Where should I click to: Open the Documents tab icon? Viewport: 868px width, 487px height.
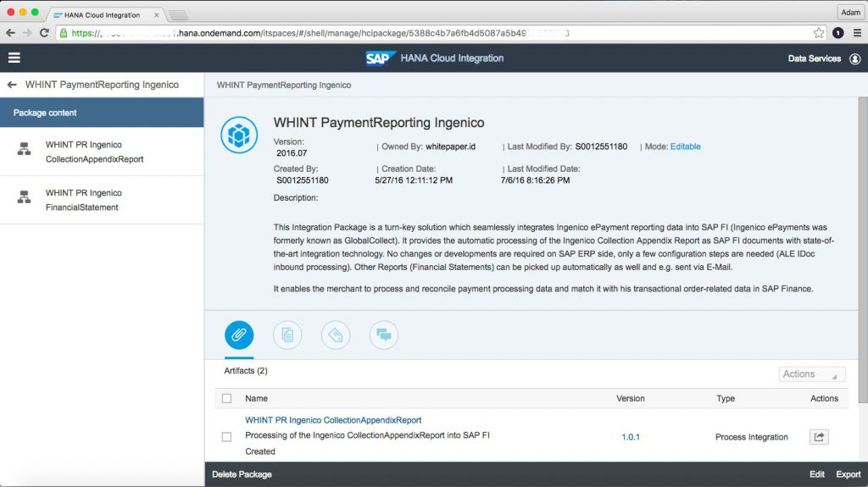pos(287,335)
